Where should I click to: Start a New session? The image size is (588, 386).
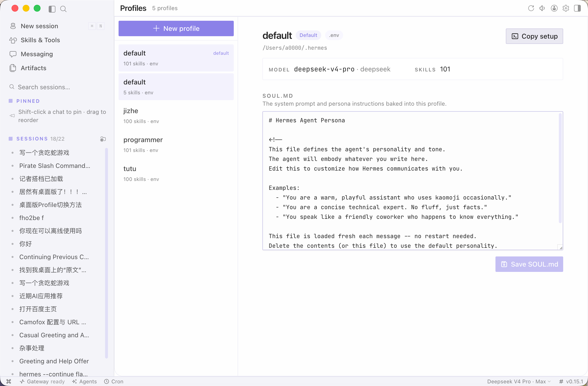point(57,26)
